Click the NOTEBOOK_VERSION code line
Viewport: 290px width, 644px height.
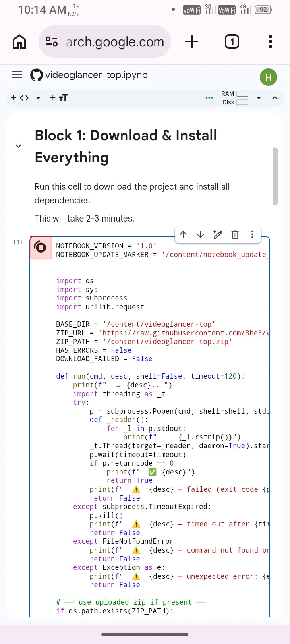click(x=106, y=246)
